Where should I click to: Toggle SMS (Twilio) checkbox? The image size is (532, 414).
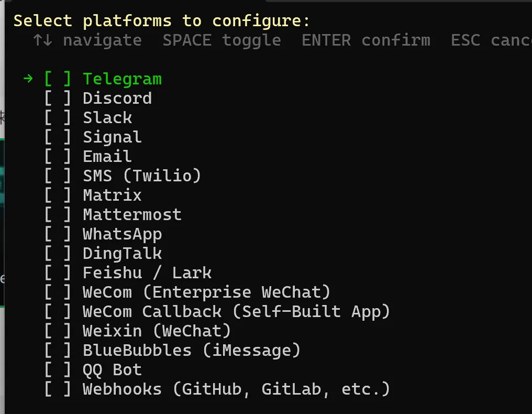click(x=58, y=176)
